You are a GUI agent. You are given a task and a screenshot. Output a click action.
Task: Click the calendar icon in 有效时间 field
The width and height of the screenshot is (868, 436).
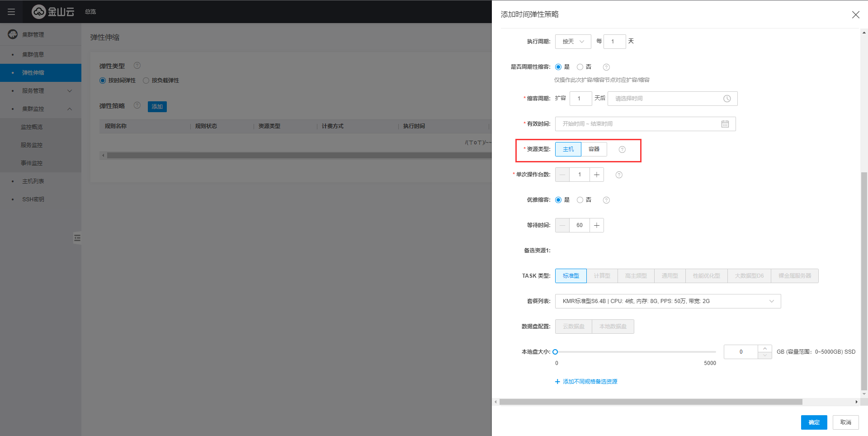click(x=725, y=124)
